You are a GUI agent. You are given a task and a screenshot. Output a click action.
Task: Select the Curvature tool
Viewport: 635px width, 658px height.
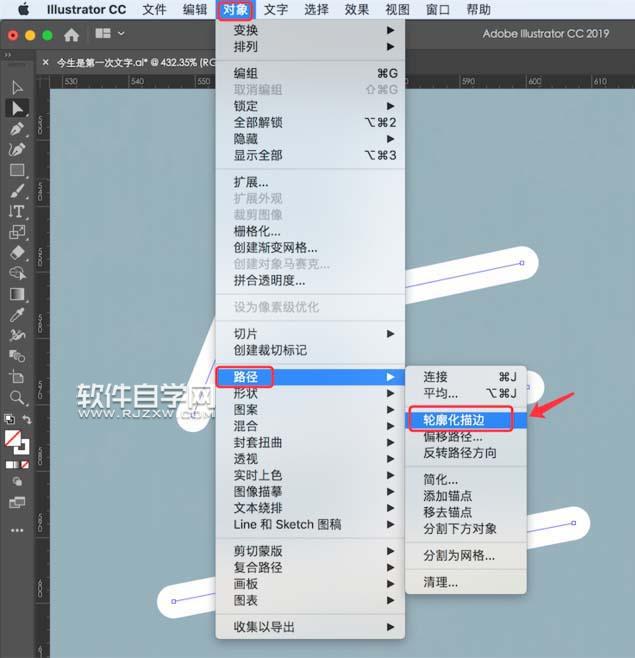click(x=17, y=149)
